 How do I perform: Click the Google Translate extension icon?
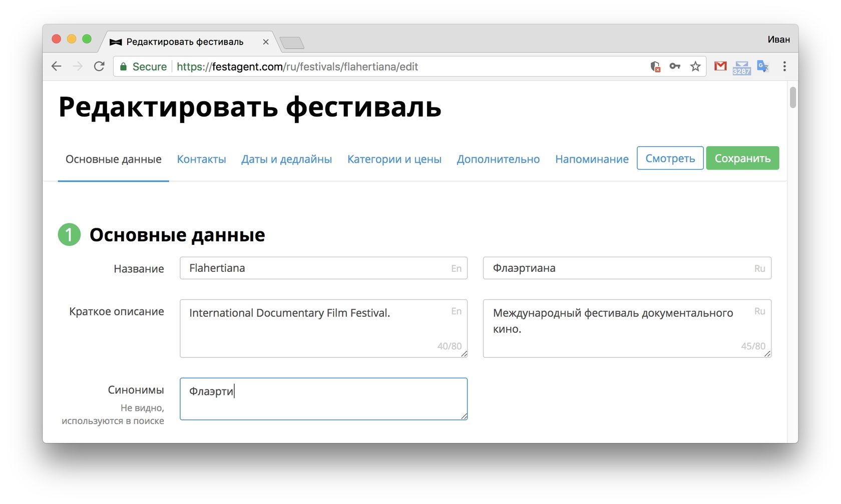[x=762, y=66]
